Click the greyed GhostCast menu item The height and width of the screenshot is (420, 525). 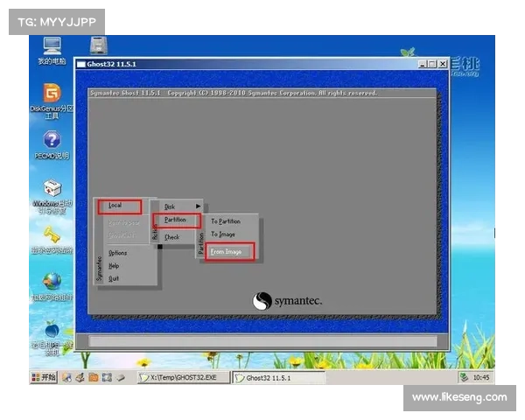[122, 235]
